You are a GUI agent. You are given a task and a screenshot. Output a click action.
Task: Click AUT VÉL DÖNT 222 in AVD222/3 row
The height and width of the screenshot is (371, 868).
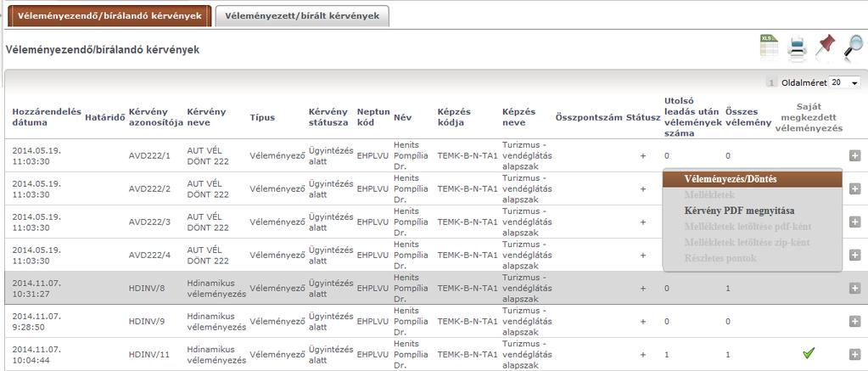(208, 222)
